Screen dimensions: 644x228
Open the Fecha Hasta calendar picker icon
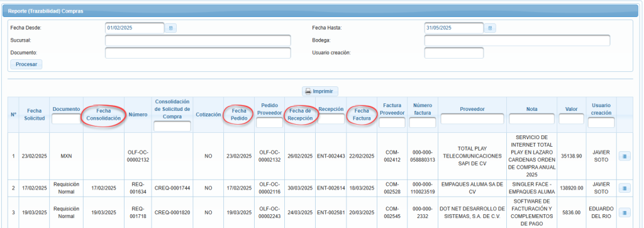(490, 28)
